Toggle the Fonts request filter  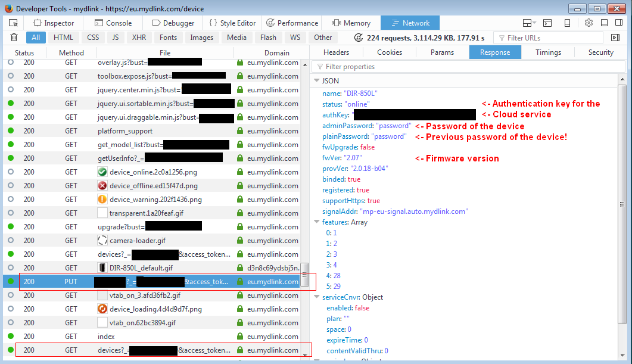point(168,38)
